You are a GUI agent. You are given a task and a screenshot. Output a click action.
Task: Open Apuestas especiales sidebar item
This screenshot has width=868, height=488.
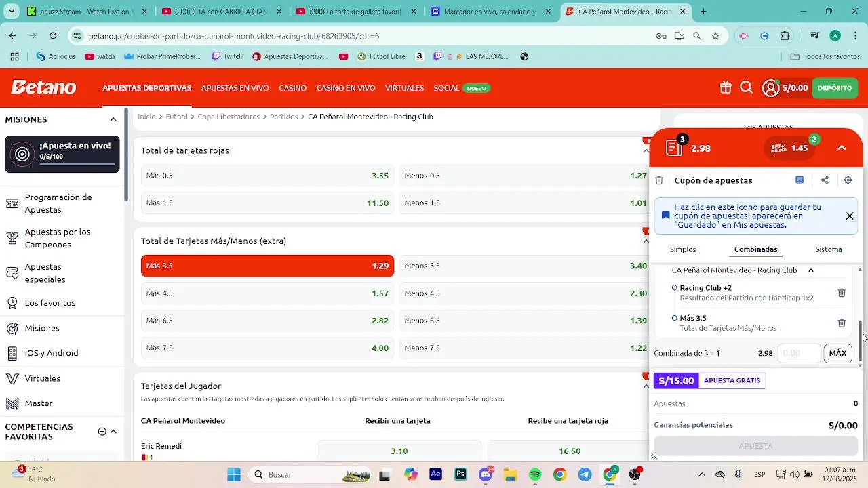pyautogui.click(x=61, y=273)
